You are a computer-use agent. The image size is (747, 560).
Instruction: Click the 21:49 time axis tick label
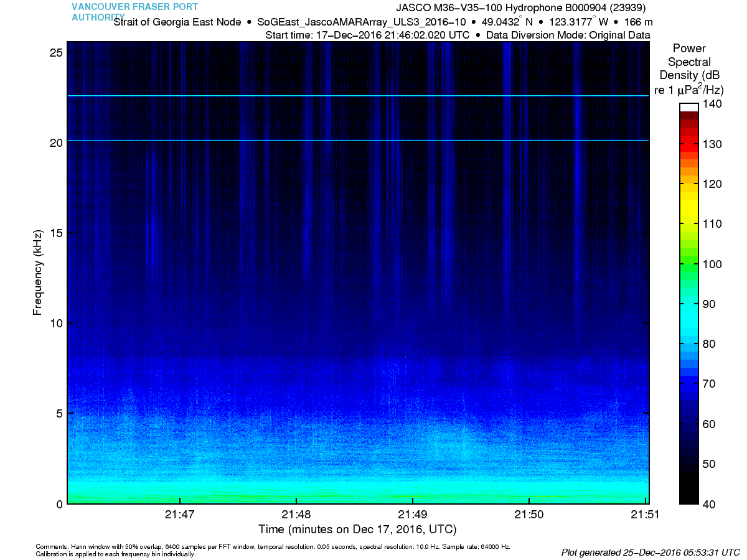point(413,515)
